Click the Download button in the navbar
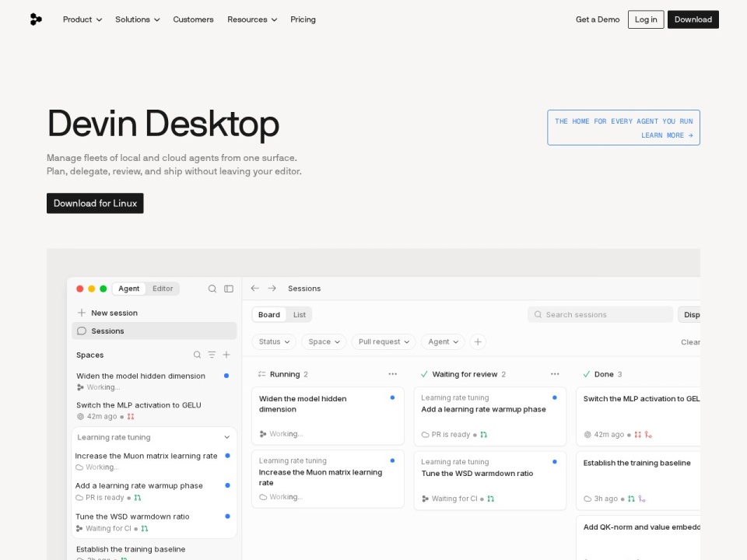Viewport: 747px width, 560px height. point(693,19)
